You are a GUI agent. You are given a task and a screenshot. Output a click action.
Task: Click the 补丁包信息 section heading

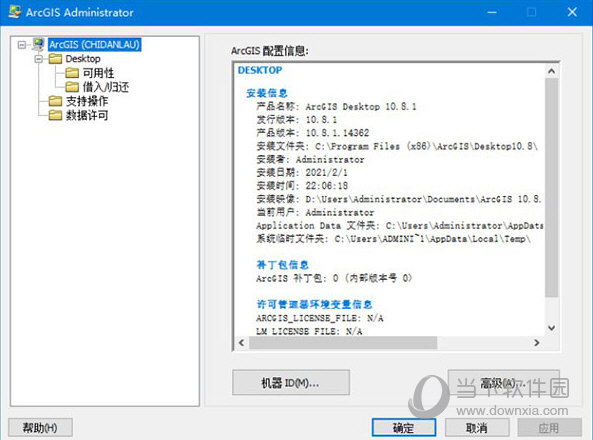pyautogui.click(x=282, y=265)
